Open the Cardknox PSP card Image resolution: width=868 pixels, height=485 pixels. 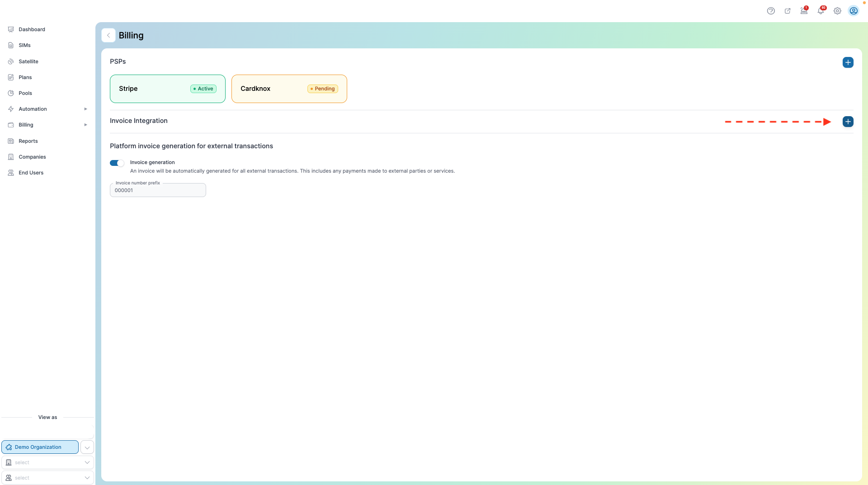(289, 89)
